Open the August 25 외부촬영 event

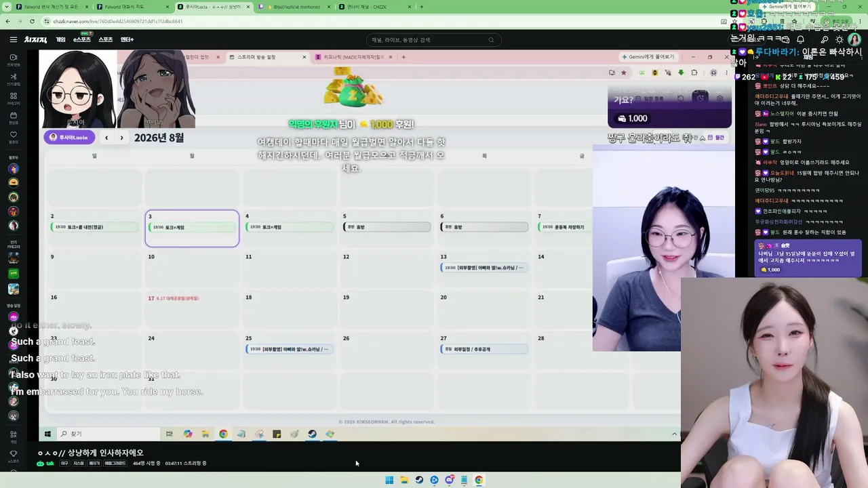pyautogui.click(x=290, y=349)
